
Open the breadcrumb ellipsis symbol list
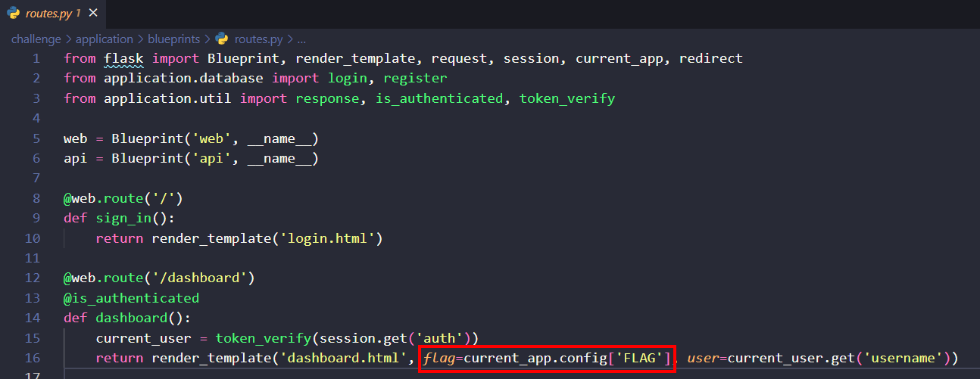click(x=301, y=39)
